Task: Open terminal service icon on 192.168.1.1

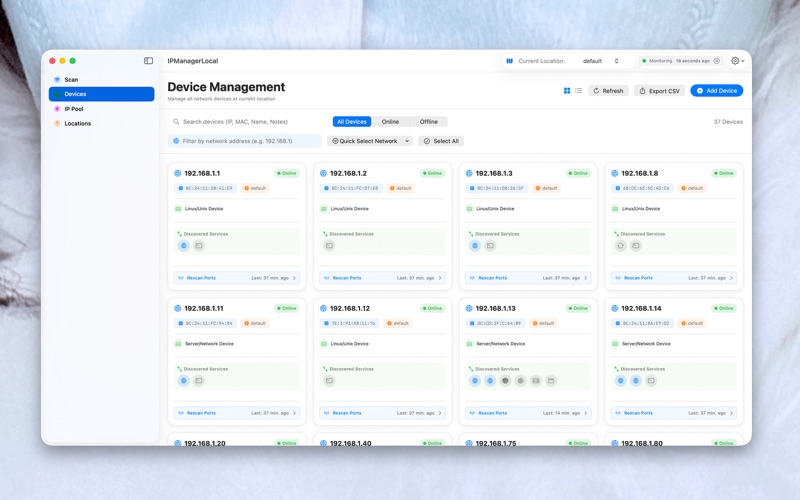Action: click(x=199, y=246)
